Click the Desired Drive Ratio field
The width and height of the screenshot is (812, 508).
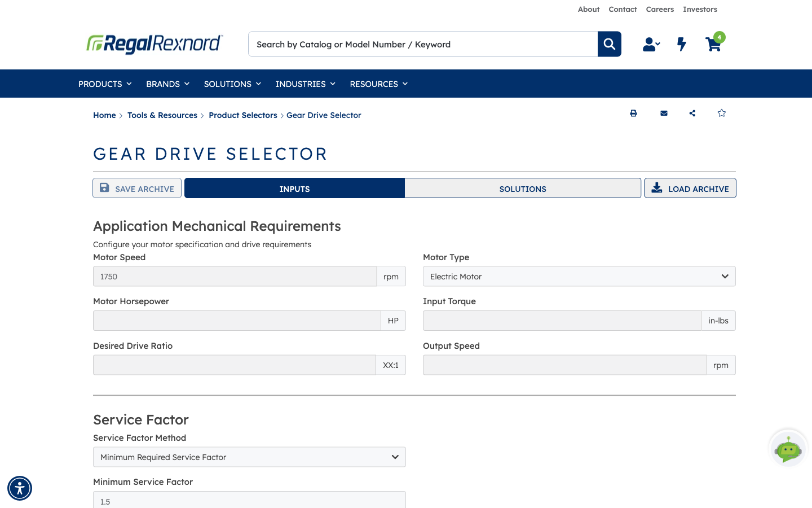(235, 365)
